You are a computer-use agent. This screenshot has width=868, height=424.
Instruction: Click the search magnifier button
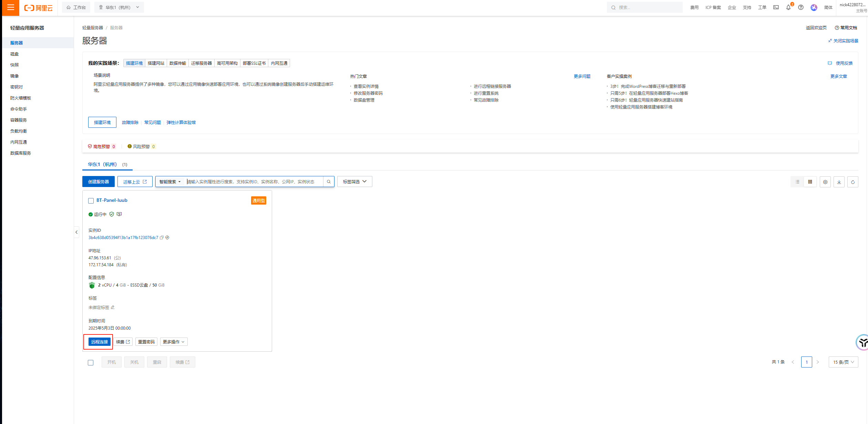click(x=329, y=182)
